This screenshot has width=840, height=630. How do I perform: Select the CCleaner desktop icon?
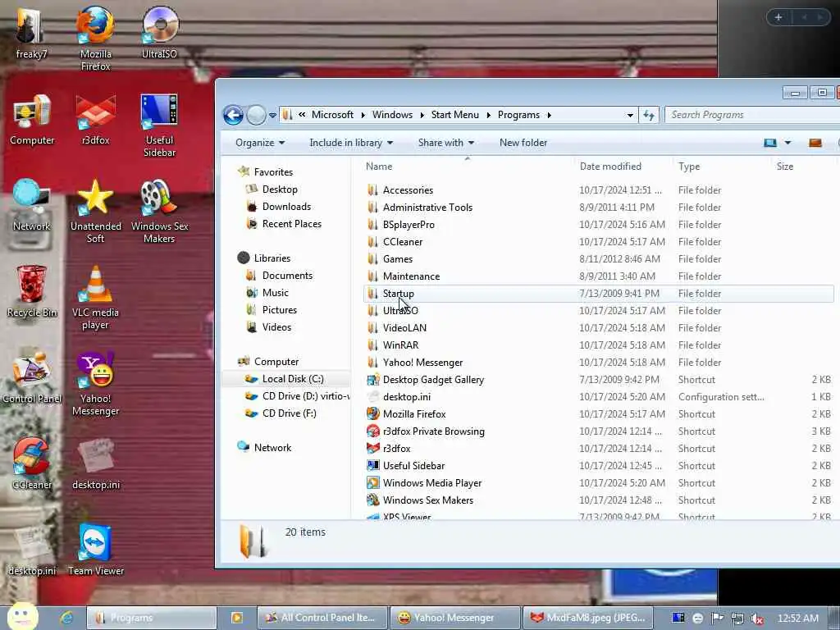[31, 463]
